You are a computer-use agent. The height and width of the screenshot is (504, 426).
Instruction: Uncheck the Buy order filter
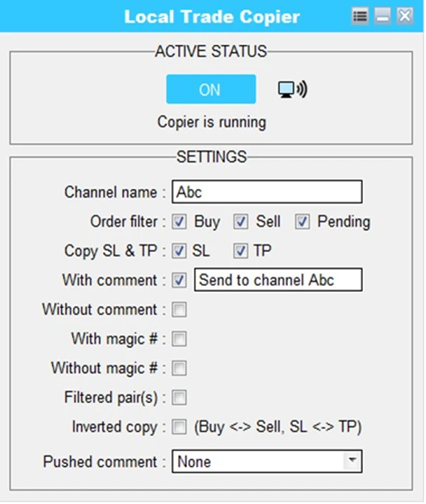click(x=179, y=222)
